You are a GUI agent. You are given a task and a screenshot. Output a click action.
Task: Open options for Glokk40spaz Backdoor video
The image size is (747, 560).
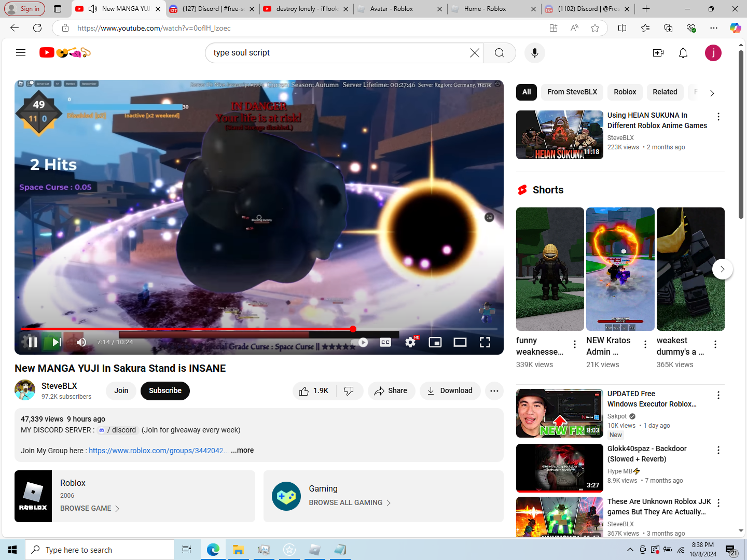(718, 450)
